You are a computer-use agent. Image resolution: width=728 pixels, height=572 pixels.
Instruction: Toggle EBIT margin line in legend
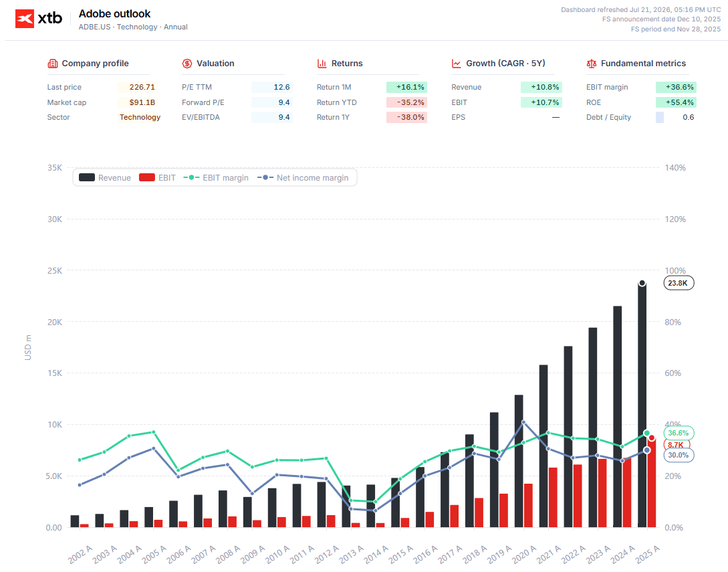tap(216, 177)
